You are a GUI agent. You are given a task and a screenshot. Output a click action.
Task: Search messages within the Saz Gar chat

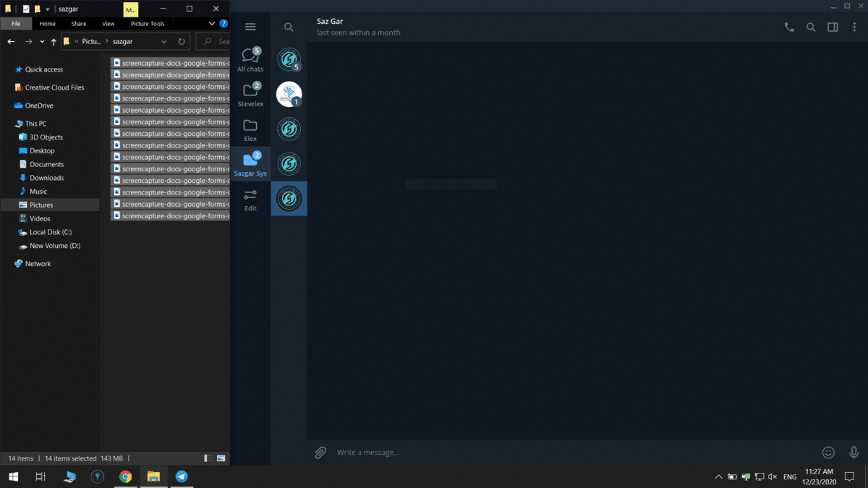point(811,26)
